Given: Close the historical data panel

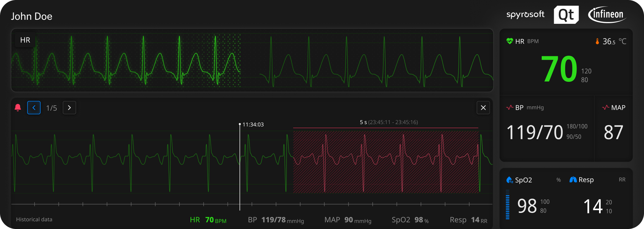Looking at the screenshot, I should coord(483,108).
